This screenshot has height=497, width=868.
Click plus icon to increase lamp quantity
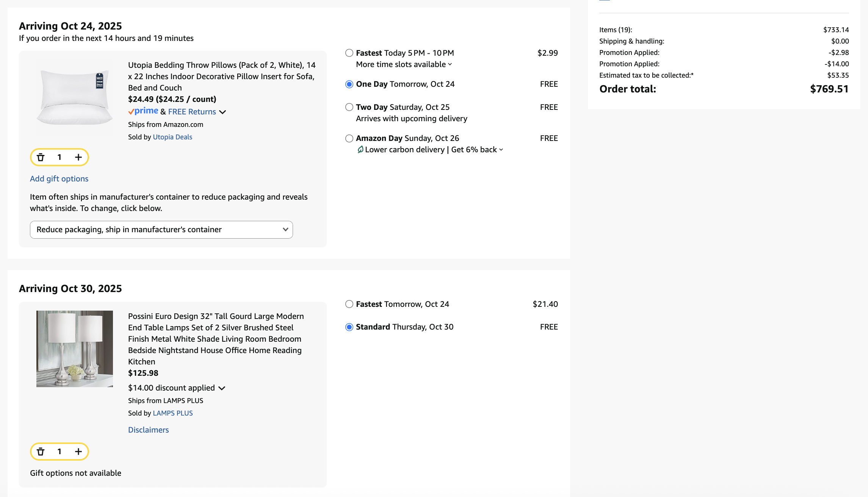point(78,452)
